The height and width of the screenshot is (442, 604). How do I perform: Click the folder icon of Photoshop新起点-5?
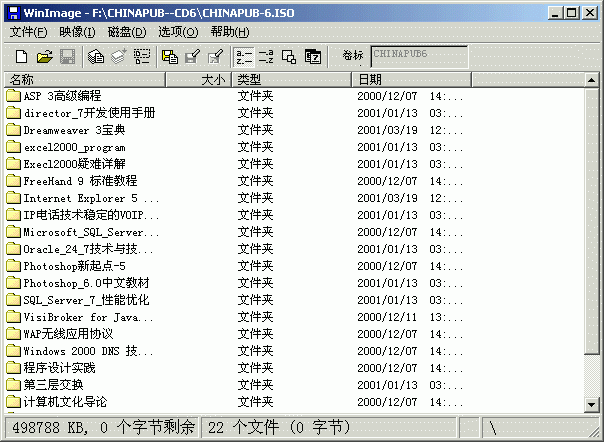coord(13,266)
